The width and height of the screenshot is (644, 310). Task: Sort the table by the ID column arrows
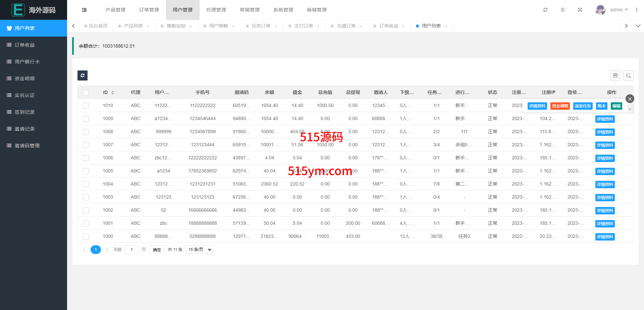pos(113,93)
